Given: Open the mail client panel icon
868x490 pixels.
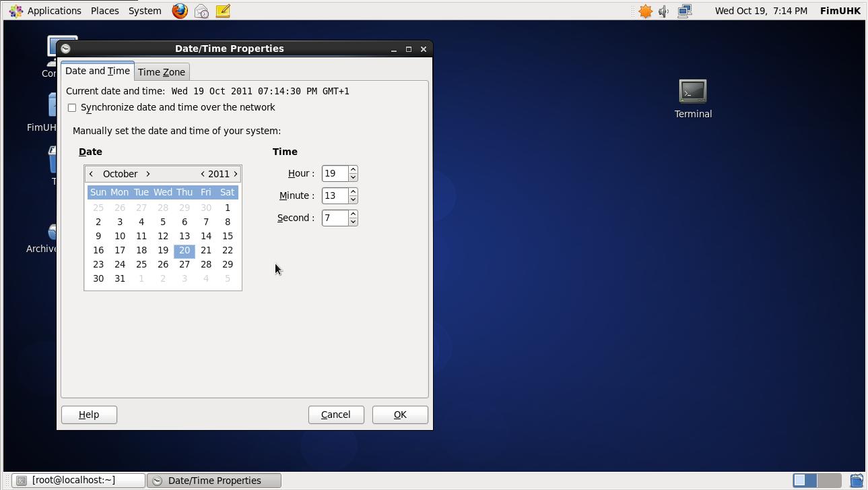Looking at the screenshot, I should pyautogui.click(x=201, y=11).
